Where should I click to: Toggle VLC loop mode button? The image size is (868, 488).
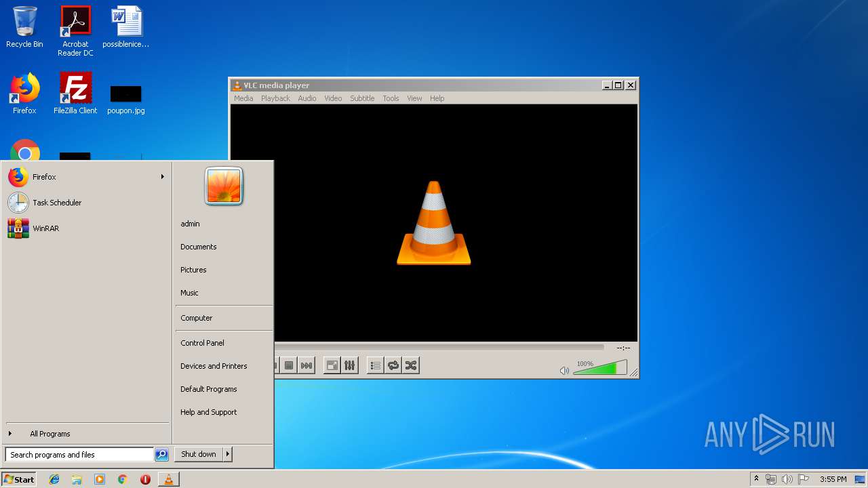click(393, 365)
